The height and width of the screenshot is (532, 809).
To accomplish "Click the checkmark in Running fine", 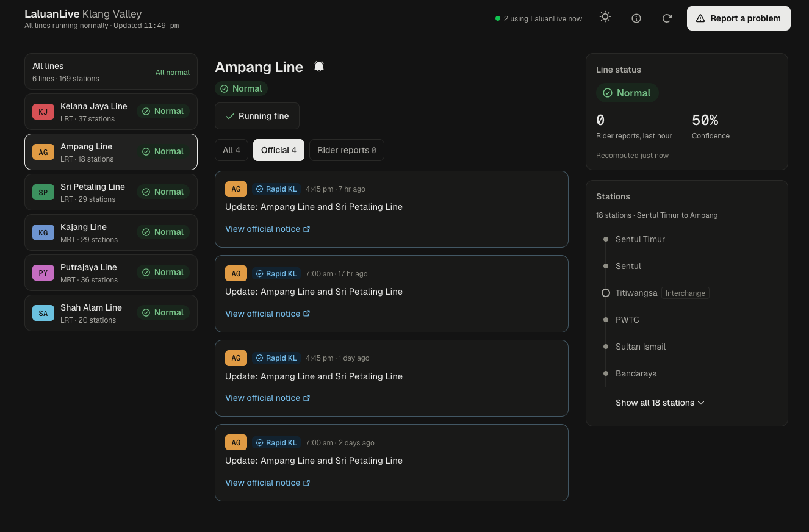I will 230,116.
